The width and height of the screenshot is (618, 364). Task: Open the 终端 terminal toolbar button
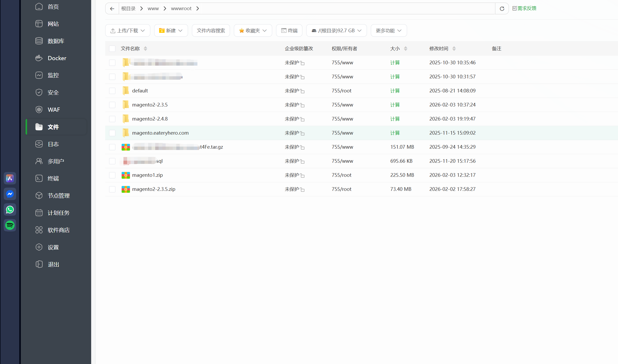289,30
